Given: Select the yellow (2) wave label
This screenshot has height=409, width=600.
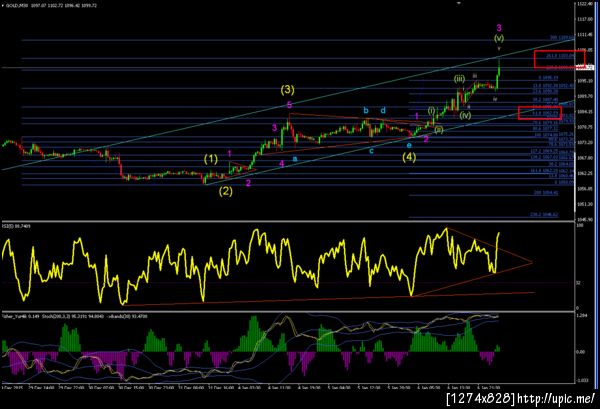Looking at the screenshot, I should click(x=226, y=191).
